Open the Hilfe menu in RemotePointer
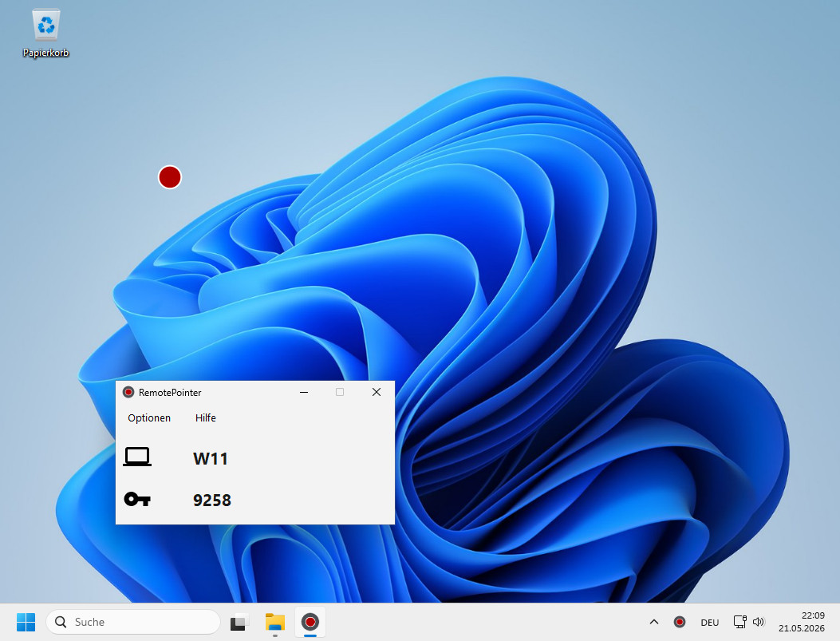 (x=205, y=418)
